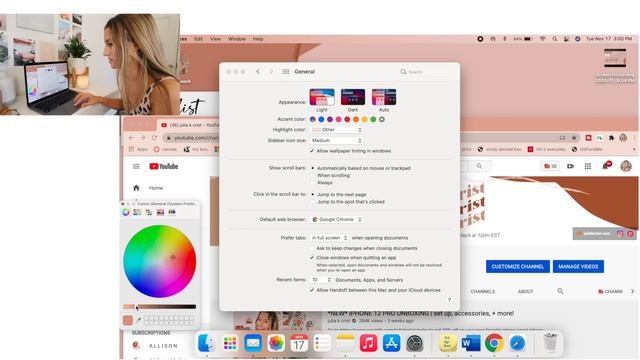
Task: Open YouTube notifications bell
Action: [x=606, y=166]
